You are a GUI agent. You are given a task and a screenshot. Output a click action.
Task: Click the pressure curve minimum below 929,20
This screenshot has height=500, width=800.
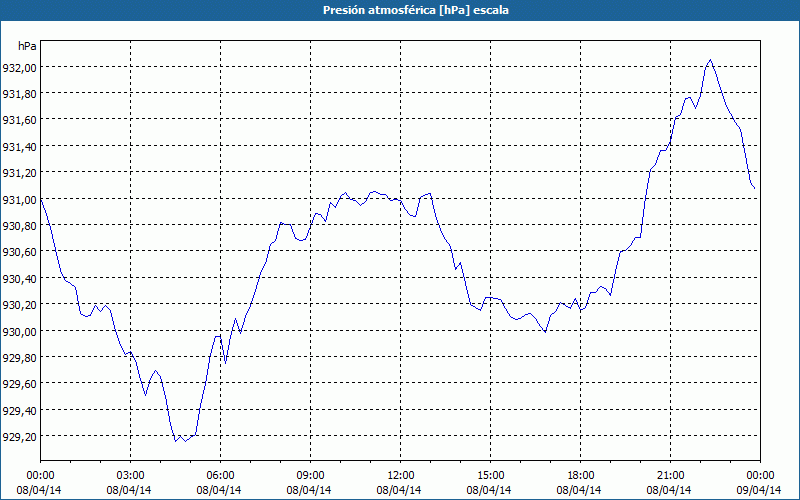[x=185, y=440]
